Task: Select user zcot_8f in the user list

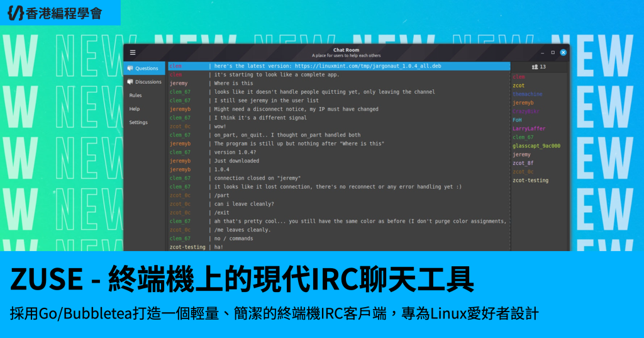Action: 523,163
